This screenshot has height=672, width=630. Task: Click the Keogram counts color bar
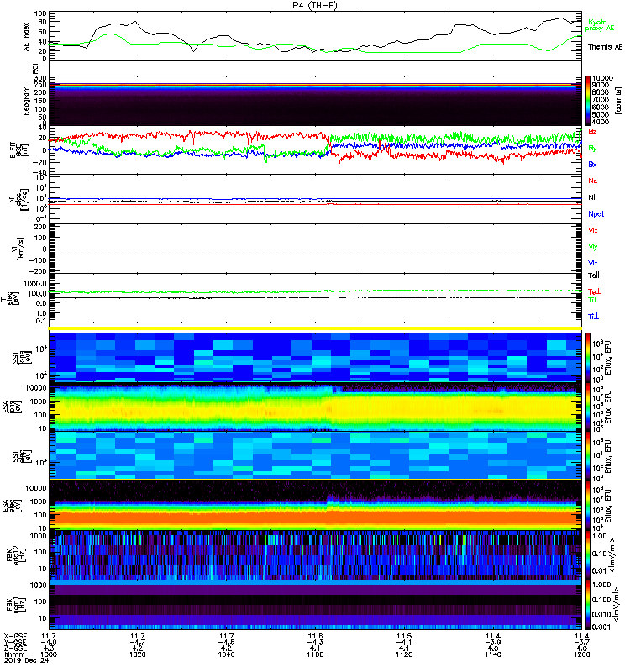[588, 101]
